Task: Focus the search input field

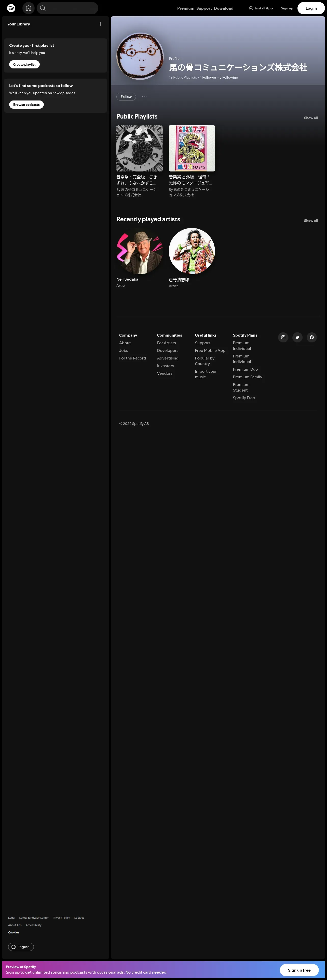Action: pos(67,8)
